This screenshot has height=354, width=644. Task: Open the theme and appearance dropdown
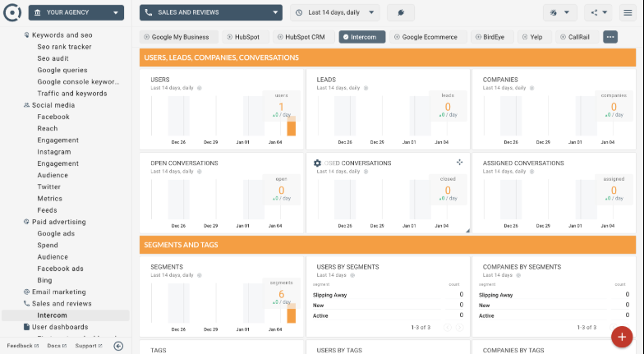tap(560, 13)
